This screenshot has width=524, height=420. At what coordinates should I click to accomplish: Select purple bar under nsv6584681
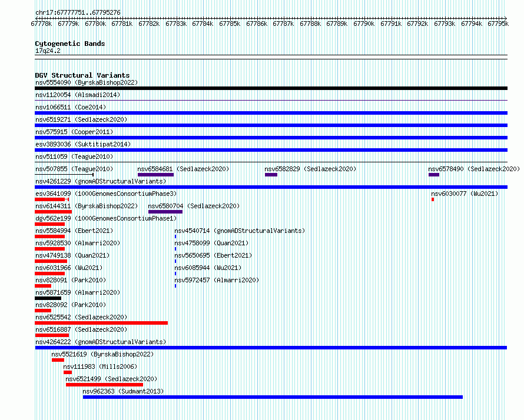[156, 175]
